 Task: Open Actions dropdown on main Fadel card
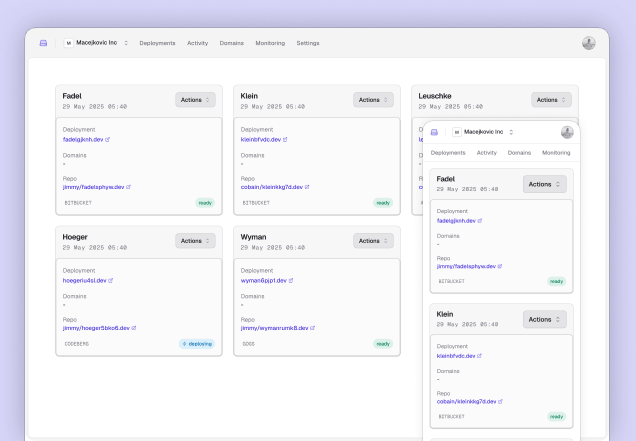195,100
